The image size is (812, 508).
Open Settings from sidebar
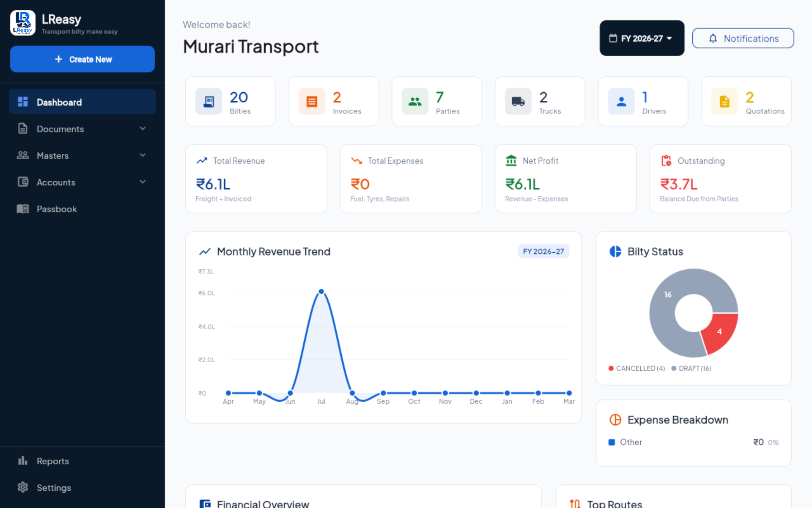coord(82,487)
